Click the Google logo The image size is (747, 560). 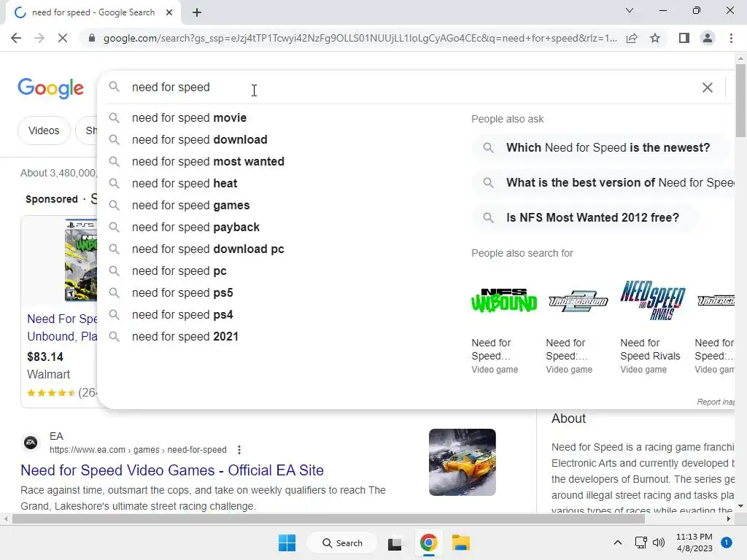pos(51,88)
